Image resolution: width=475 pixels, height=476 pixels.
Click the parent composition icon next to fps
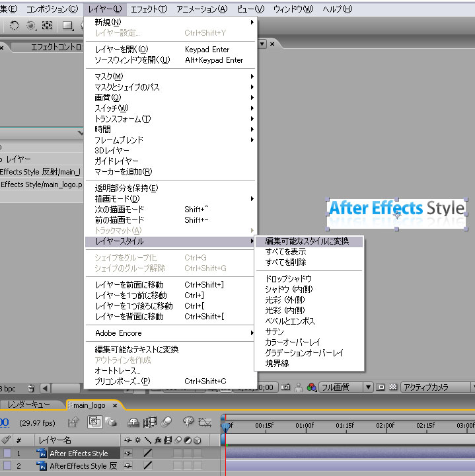[73, 422]
